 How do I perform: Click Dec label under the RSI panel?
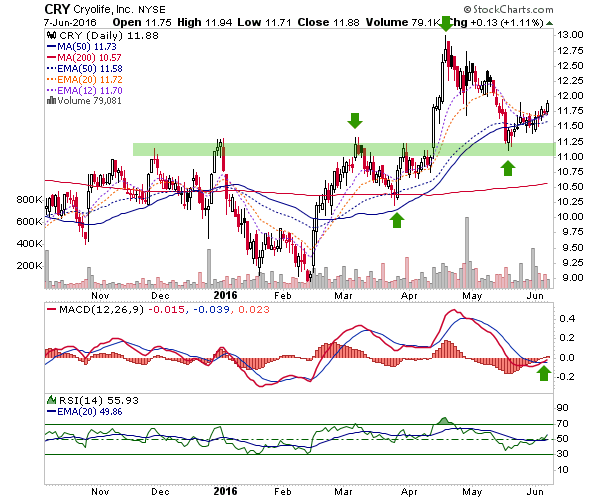pos(160,492)
